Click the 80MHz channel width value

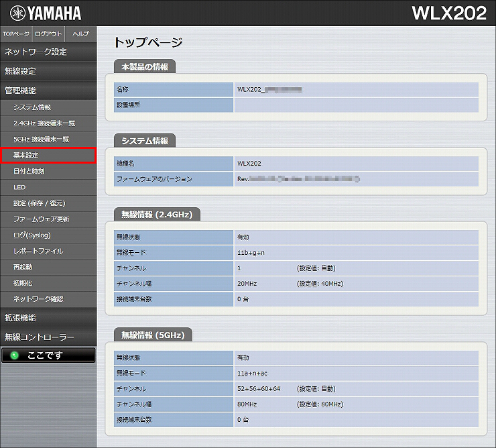(247, 404)
